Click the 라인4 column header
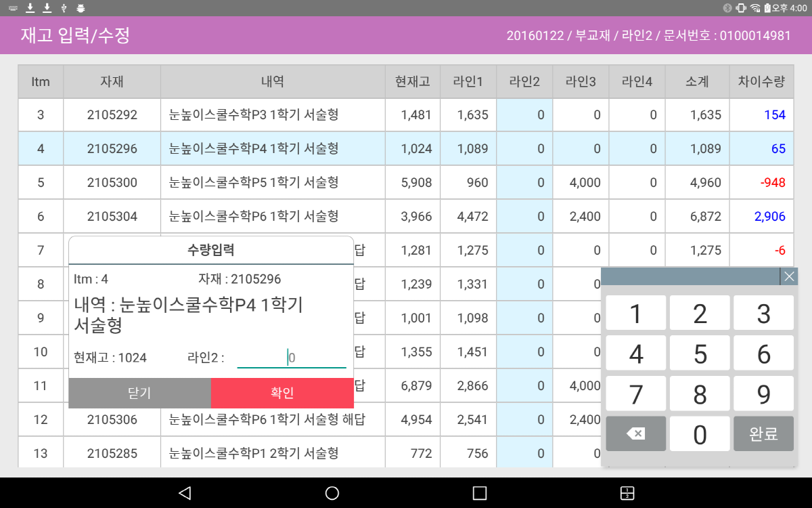 [x=637, y=82]
